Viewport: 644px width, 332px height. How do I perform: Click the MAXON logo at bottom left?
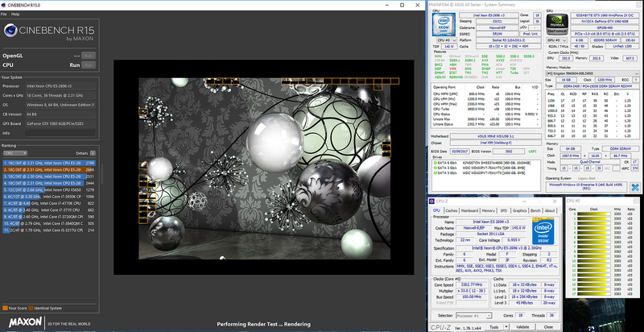click(26, 322)
